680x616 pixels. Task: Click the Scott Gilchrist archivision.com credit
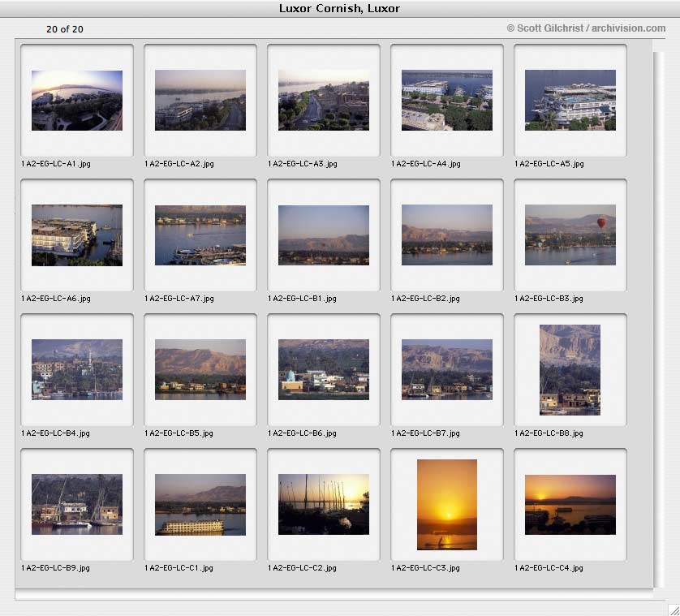[x=587, y=28]
